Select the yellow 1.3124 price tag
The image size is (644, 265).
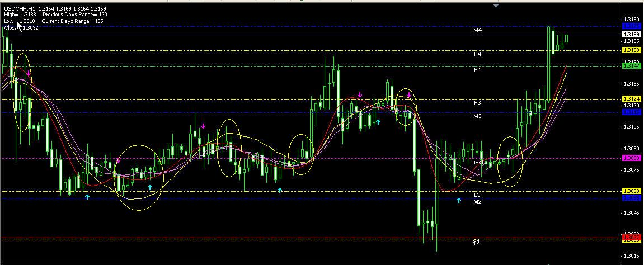[631, 99]
